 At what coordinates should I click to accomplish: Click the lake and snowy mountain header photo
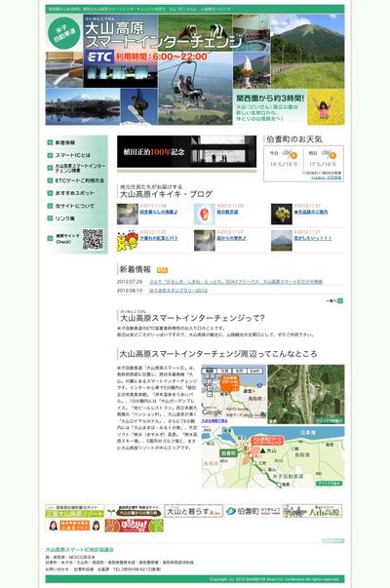[x=83, y=106]
